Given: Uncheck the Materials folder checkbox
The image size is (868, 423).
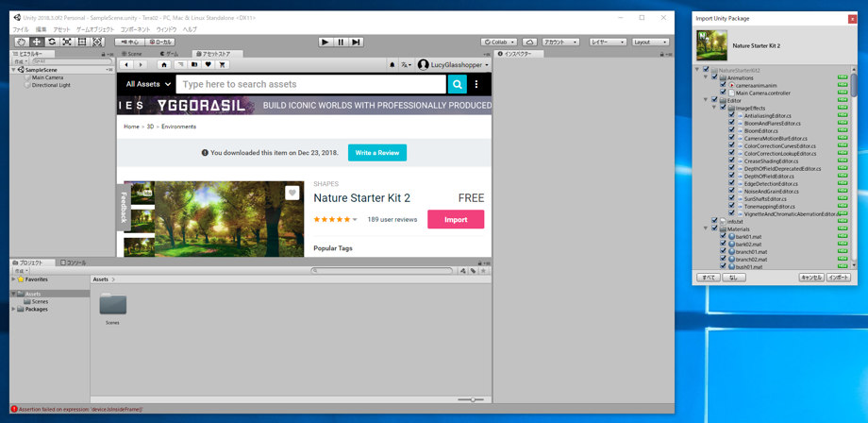Looking at the screenshot, I should pos(714,228).
